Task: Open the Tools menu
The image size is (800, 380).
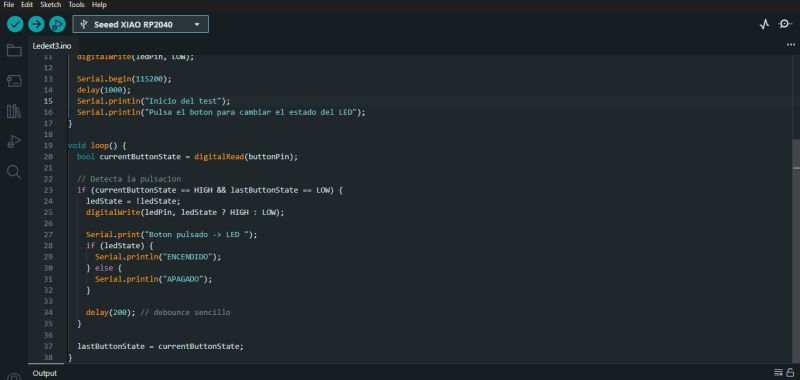Action: pyautogui.click(x=77, y=5)
